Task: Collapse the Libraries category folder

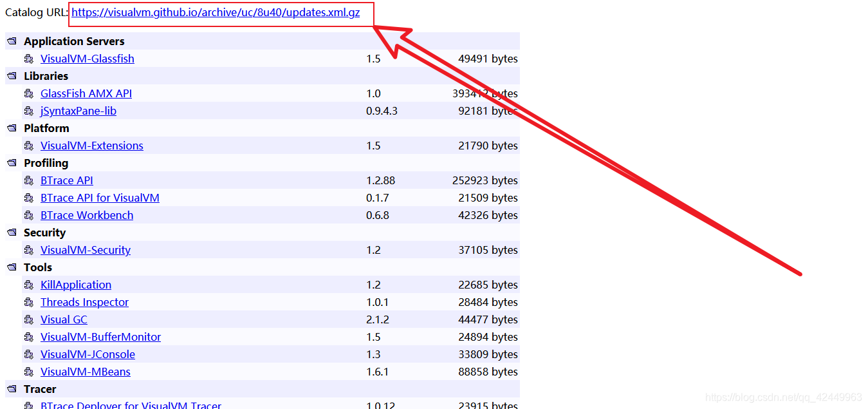Action: pyautogui.click(x=12, y=76)
